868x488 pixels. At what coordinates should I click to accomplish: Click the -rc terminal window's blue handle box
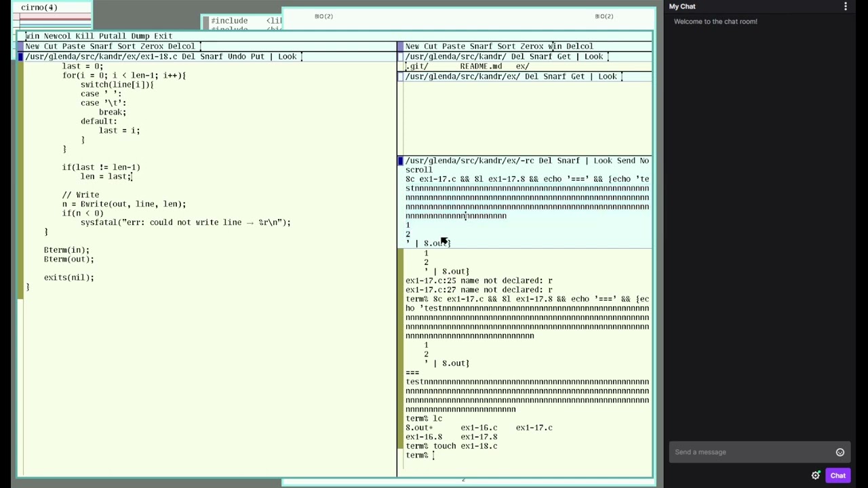click(x=401, y=161)
